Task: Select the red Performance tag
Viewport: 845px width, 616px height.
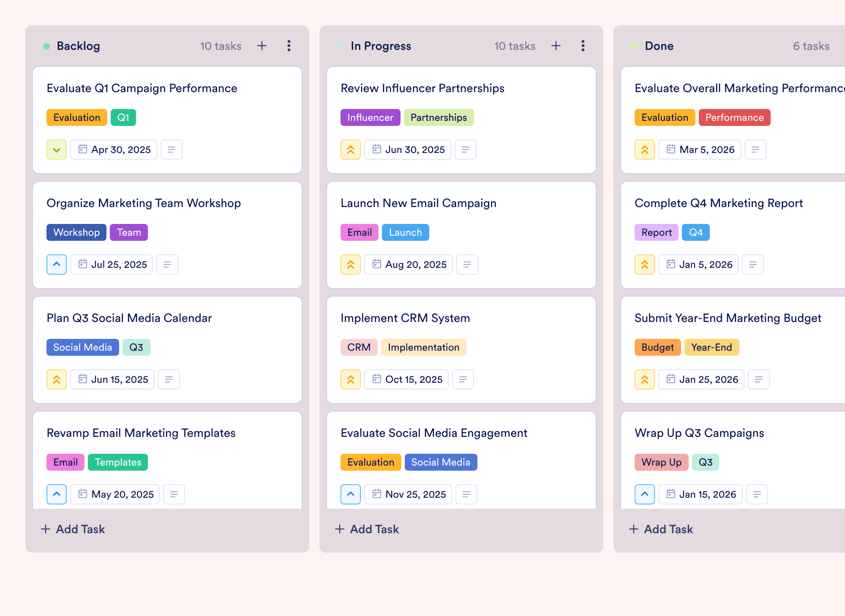Action: pyautogui.click(x=734, y=117)
